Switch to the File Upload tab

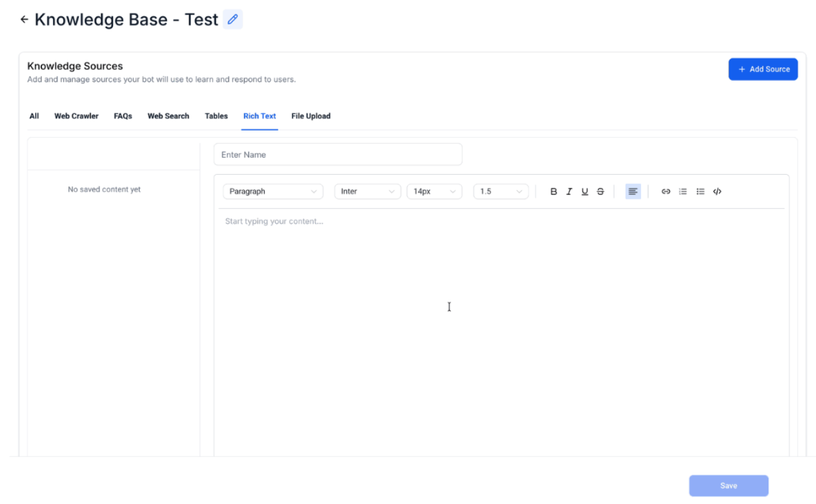click(x=310, y=116)
